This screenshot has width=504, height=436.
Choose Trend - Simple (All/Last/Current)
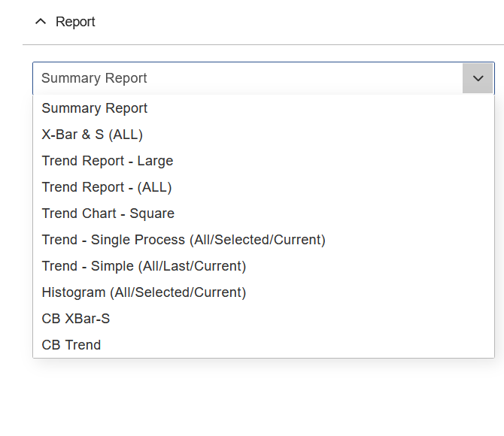(x=144, y=266)
